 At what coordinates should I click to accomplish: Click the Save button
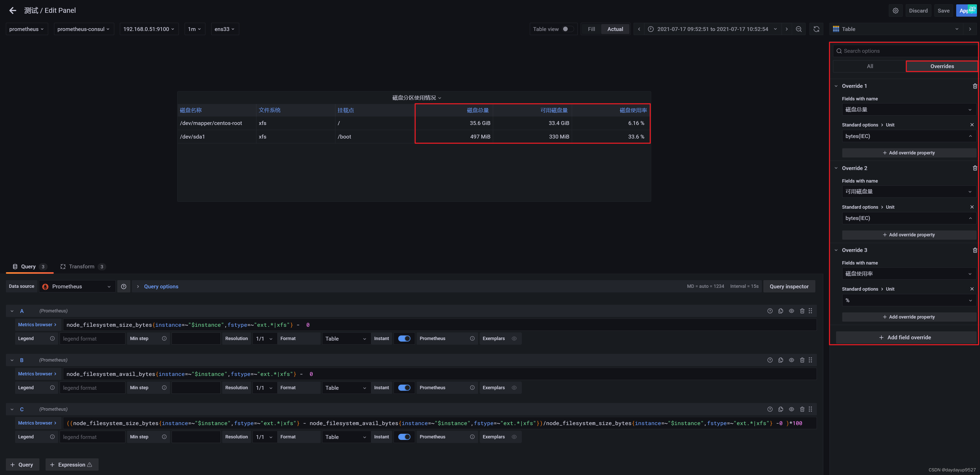tap(943, 11)
